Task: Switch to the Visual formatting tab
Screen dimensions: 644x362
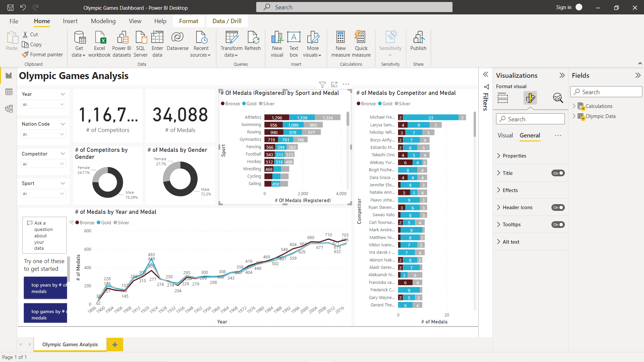Action: (x=505, y=135)
